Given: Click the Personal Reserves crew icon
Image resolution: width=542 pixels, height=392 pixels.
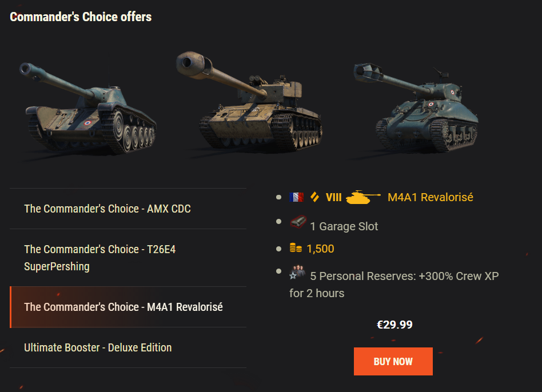Looking at the screenshot, I should pyautogui.click(x=297, y=273).
